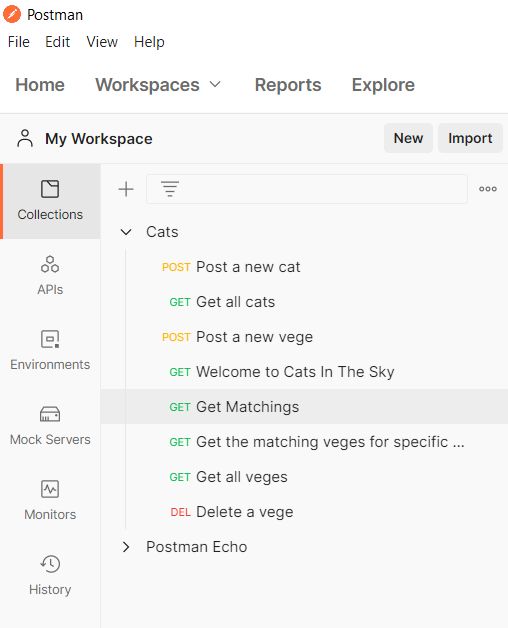Click the New button
508x628 pixels.
[408, 138]
